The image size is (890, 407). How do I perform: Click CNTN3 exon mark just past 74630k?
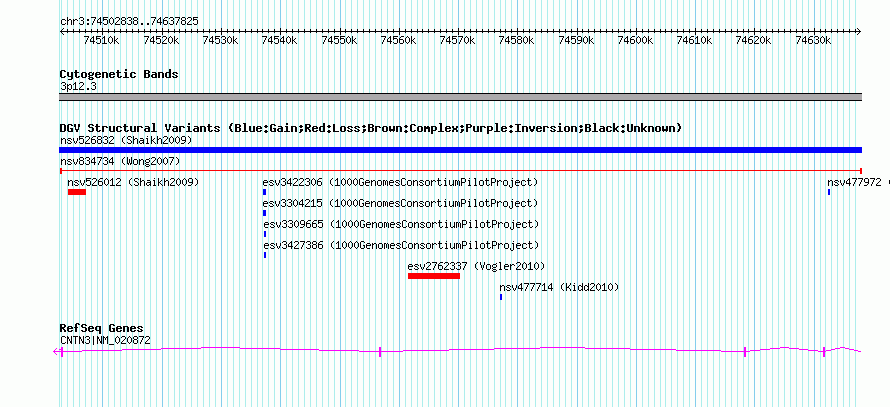coord(824,352)
